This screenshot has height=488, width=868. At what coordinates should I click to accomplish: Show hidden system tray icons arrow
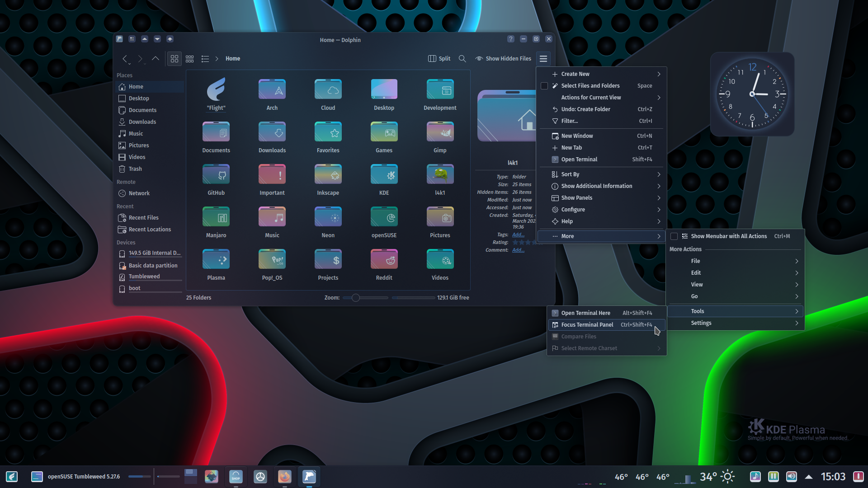[809, 477]
